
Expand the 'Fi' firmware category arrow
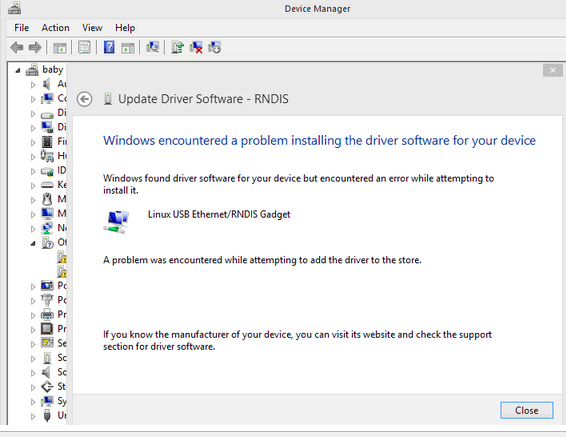pyautogui.click(x=33, y=143)
